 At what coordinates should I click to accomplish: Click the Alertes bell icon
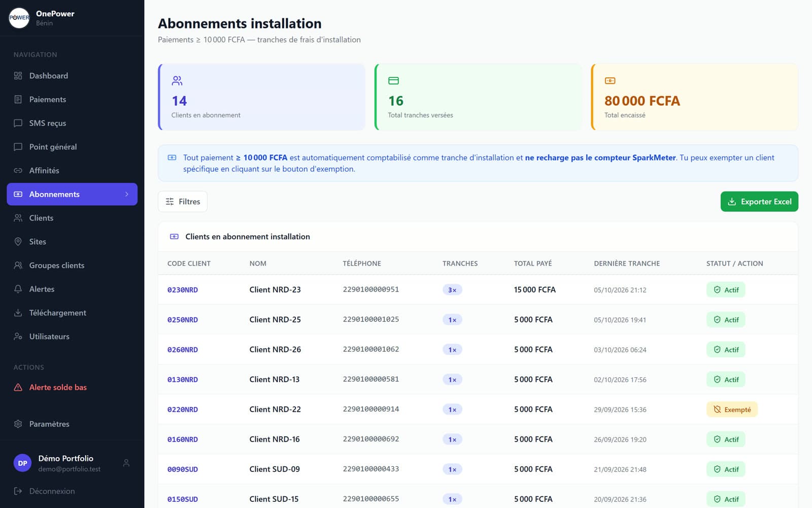(18, 289)
